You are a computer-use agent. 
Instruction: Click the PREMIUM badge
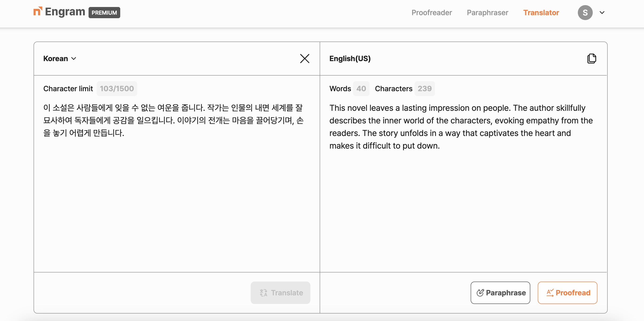click(104, 13)
